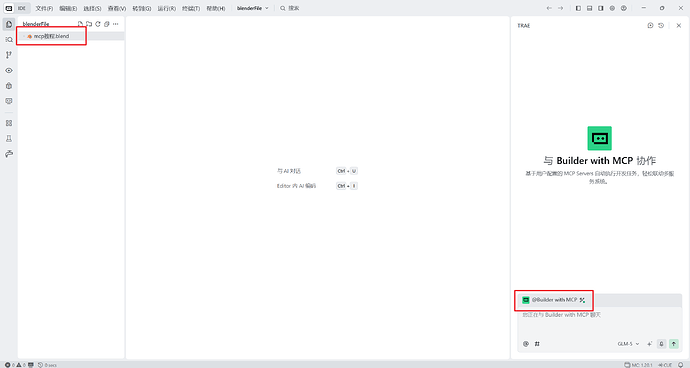This screenshot has height=368, width=690.
Task: Click the @ mention icon in chat
Action: [x=526, y=344]
